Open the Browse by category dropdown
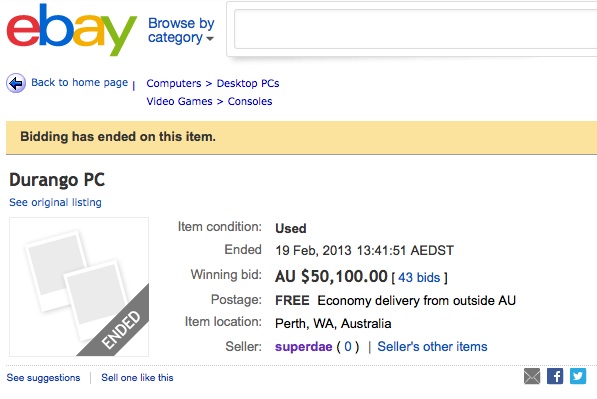597x399 pixels. click(181, 30)
